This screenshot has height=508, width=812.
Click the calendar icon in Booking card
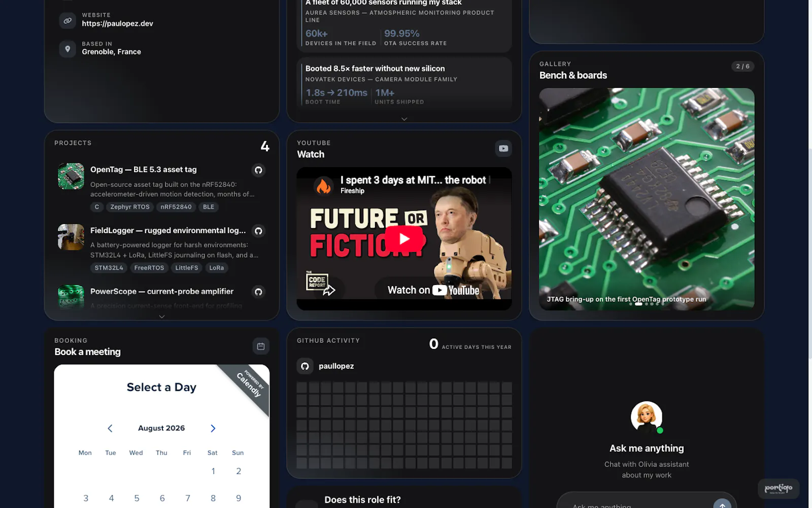click(x=261, y=346)
